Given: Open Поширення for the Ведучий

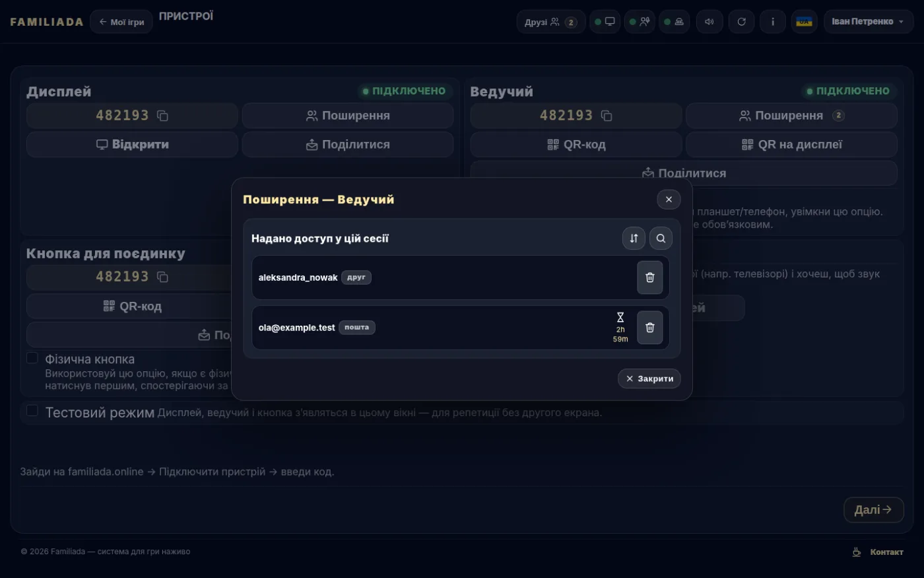Looking at the screenshot, I should tap(791, 116).
